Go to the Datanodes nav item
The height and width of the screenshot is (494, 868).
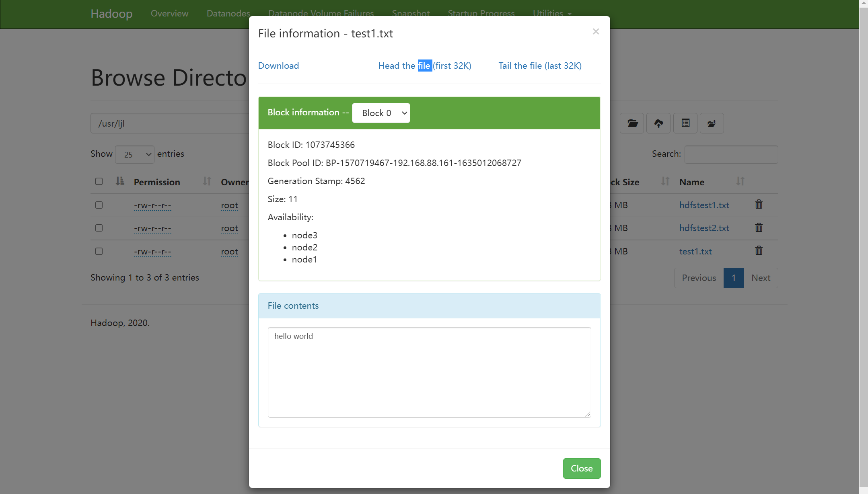coord(228,13)
